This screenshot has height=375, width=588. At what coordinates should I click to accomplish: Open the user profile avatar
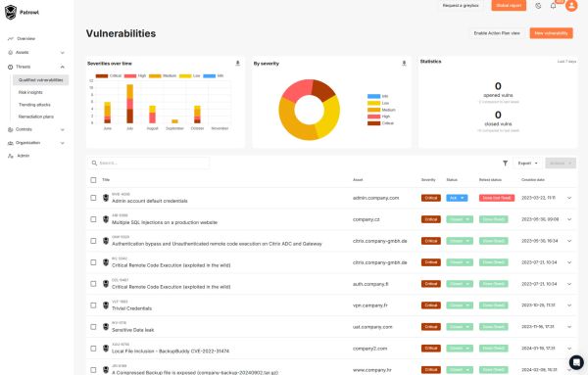click(x=571, y=6)
